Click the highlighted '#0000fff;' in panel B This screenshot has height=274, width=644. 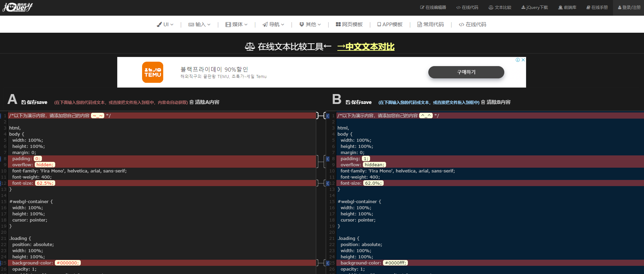(x=396, y=263)
